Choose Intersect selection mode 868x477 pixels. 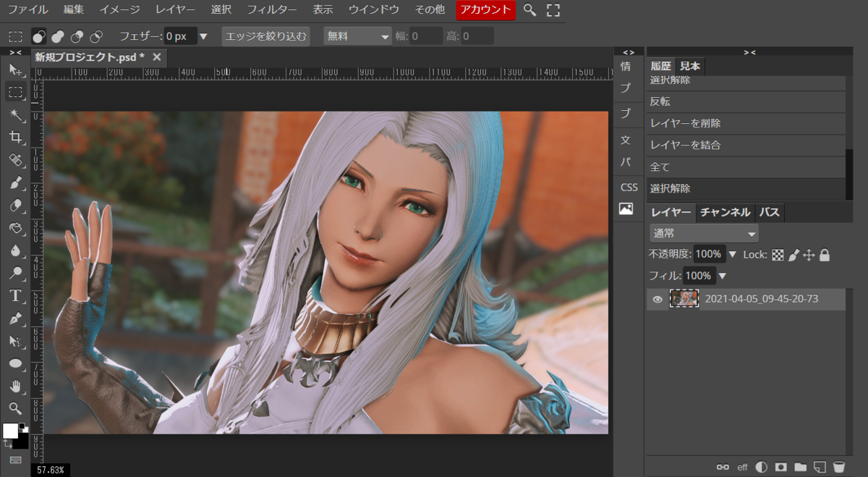point(95,36)
